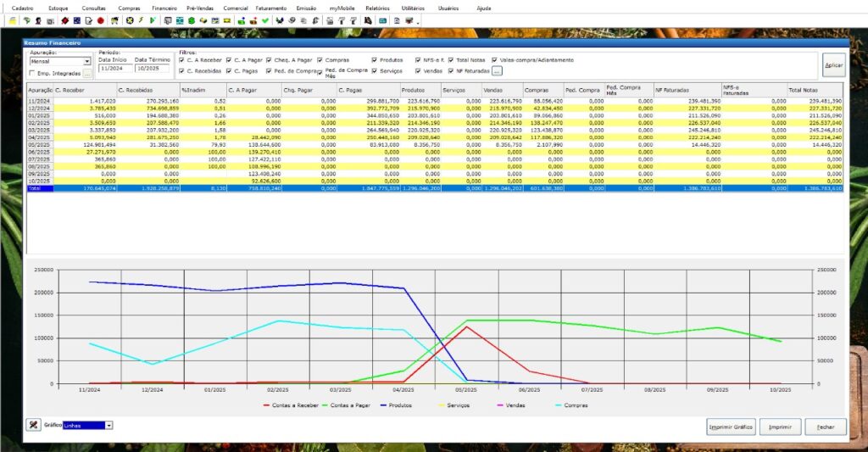The image size is (868, 452).
Task: Click the yellow folder toolbar icon
Action: pyautogui.click(x=12, y=20)
